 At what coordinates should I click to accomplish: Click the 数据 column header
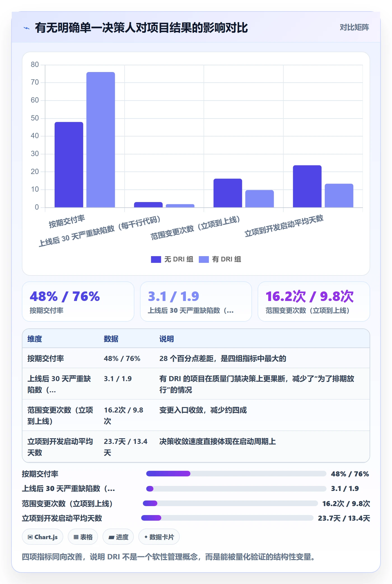tap(111, 339)
